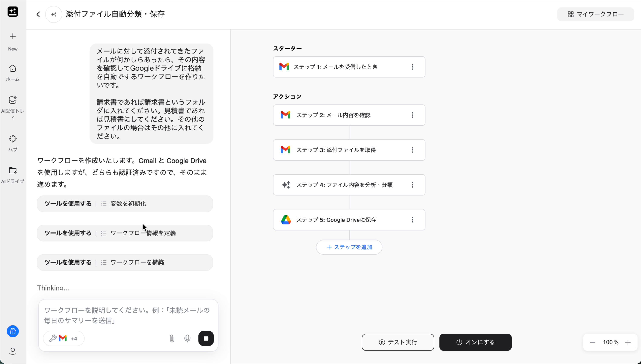641x364 pixels.
Task: Increase zoom with the plus control
Action: pyautogui.click(x=628, y=342)
